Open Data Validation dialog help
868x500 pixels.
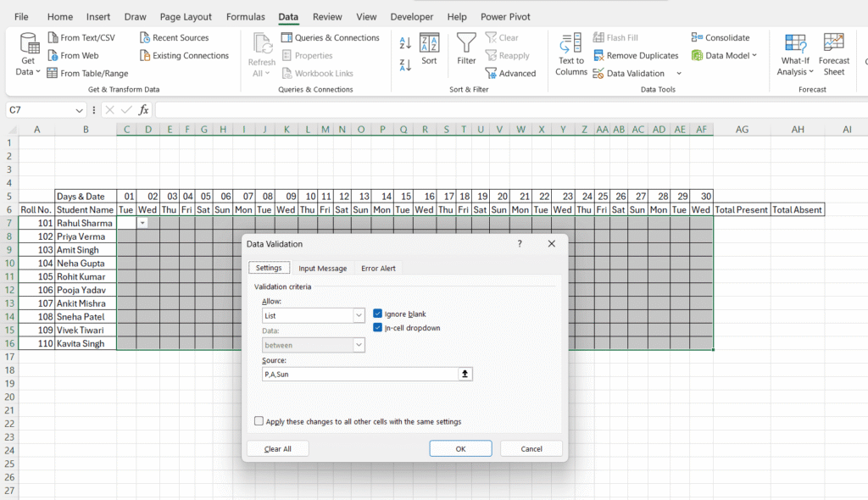[x=520, y=243]
